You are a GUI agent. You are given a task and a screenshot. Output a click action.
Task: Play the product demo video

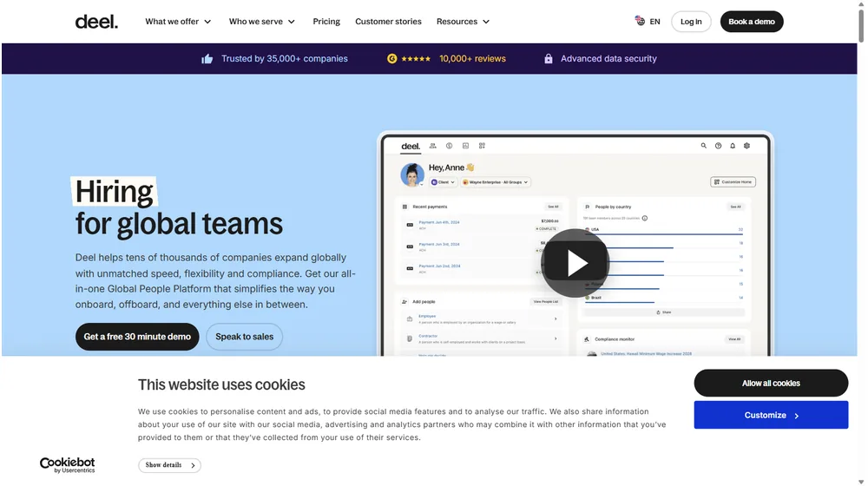(x=575, y=264)
